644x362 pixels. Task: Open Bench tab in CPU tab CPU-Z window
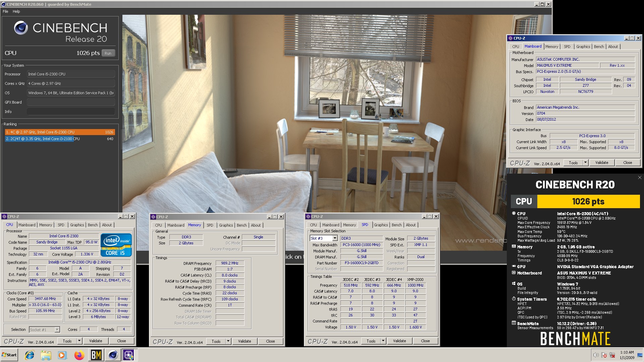(93, 225)
